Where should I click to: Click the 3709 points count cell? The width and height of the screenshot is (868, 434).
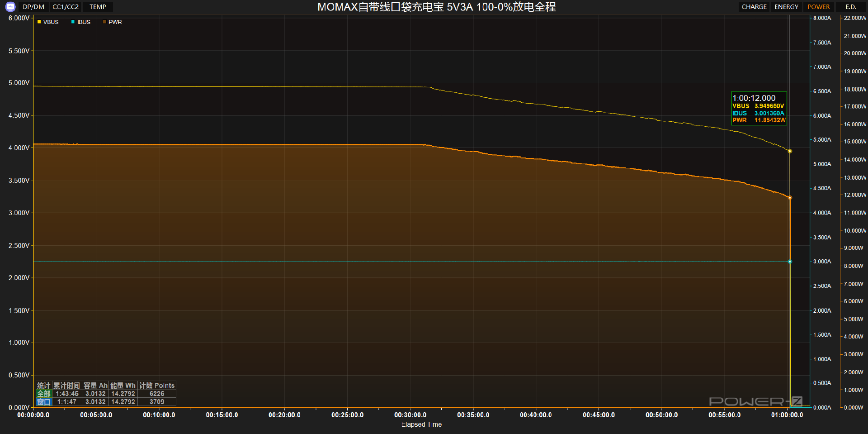[x=157, y=402]
